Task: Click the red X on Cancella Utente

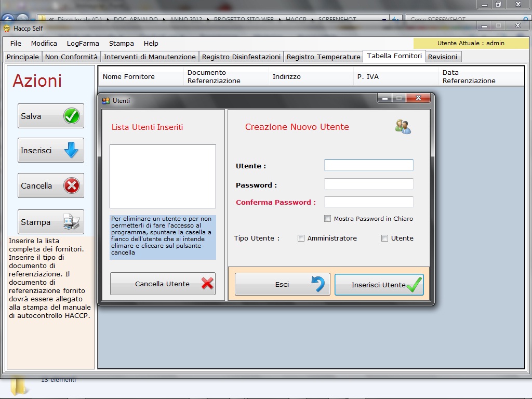Action: click(x=207, y=284)
